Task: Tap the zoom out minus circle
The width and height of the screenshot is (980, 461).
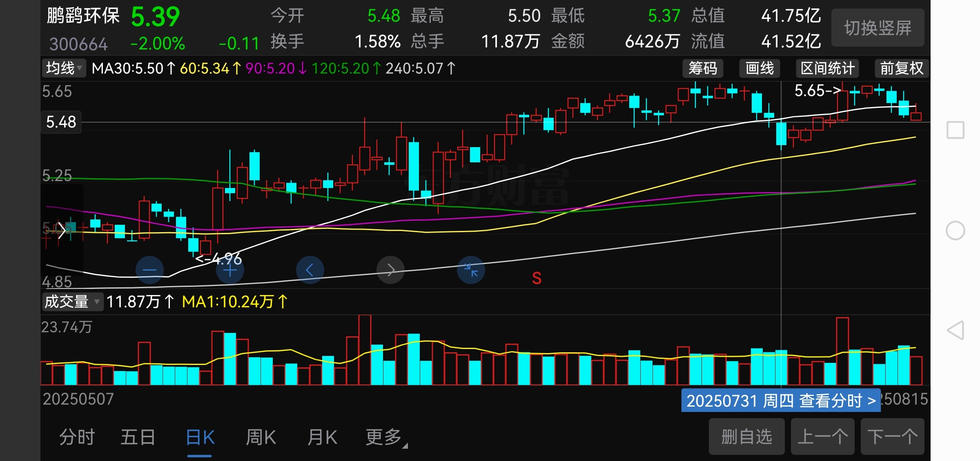Action: pyautogui.click(x=149, y=270)
